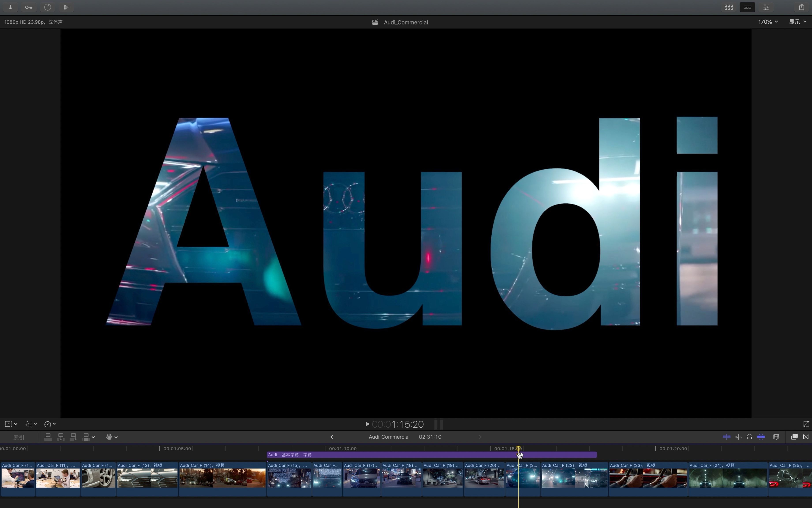Click the 02:31:10 duration text
812x508 pixels.
pos(430,437)
